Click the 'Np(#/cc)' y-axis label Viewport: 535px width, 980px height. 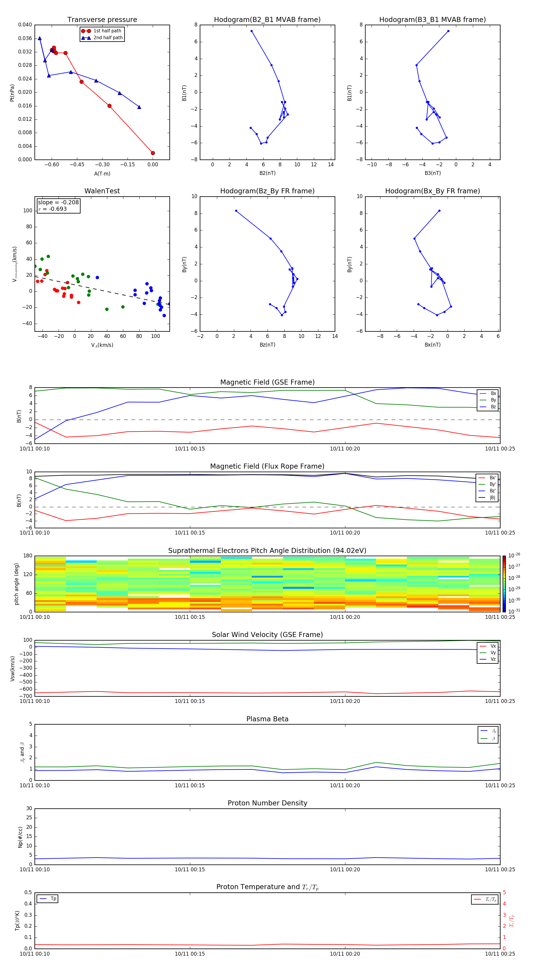click(20, 837)
